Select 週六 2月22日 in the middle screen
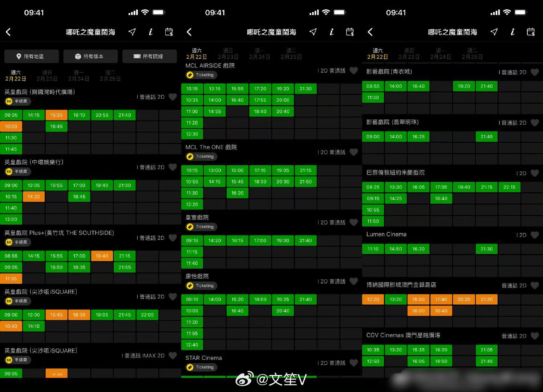The height and width of the screenshot is (392, 543). coord(196,54)
